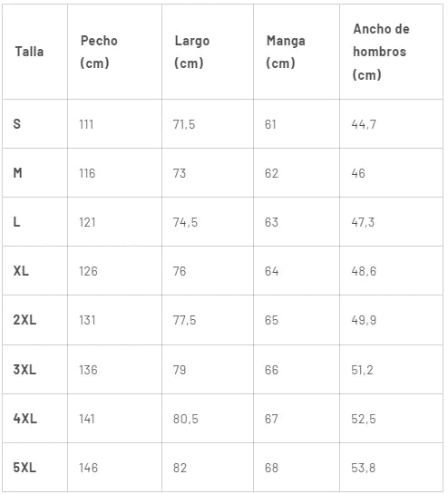Select the size L row label
Viewport: 448px width, 494px height.
click(x=16, y=222)
